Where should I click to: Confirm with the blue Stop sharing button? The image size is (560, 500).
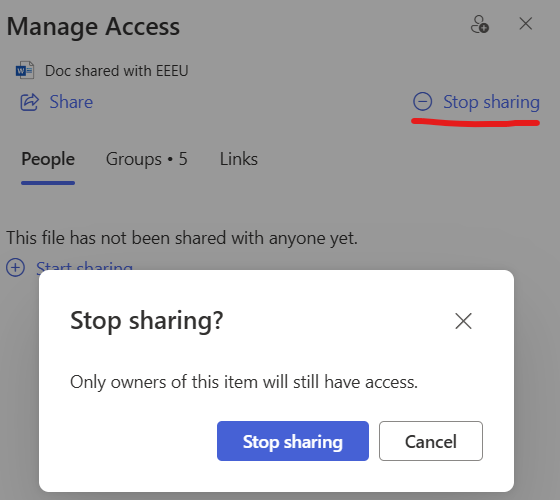coord(293,441)
